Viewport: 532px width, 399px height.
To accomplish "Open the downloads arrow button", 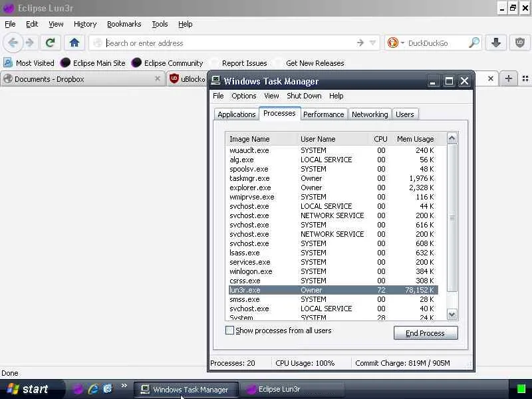I will point(496,43).
